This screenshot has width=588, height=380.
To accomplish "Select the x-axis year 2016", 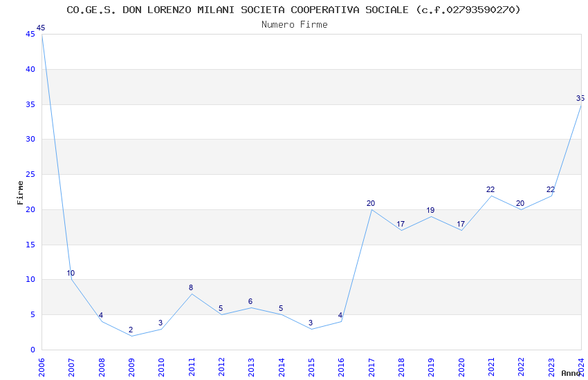I will pyautogui.click(x=341, y=368).
